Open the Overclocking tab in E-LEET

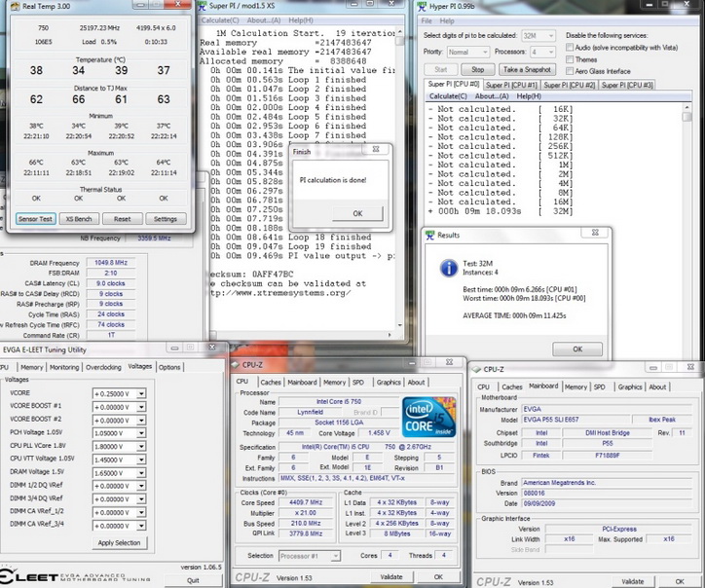103,367
